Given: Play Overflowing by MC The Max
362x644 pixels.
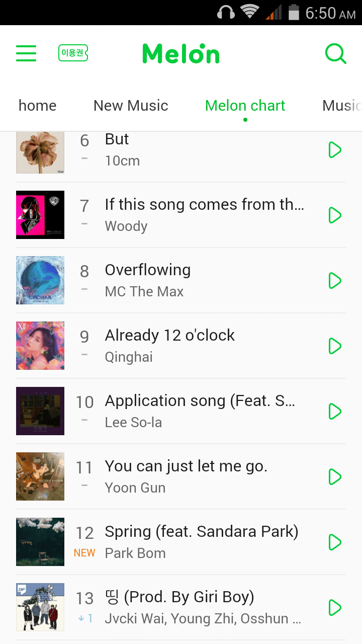Looking at the screenshot, I should pyautogui.click(x=335, y=281).
